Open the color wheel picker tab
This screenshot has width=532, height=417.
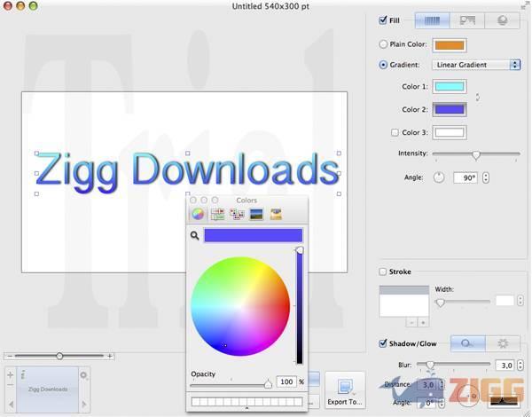[198, 214]
